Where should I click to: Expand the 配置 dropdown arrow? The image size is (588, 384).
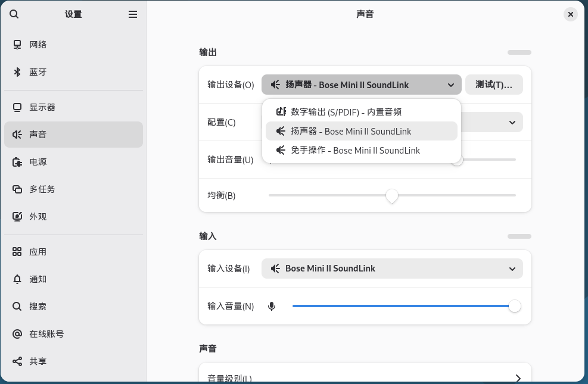click(x=512, y=123)
